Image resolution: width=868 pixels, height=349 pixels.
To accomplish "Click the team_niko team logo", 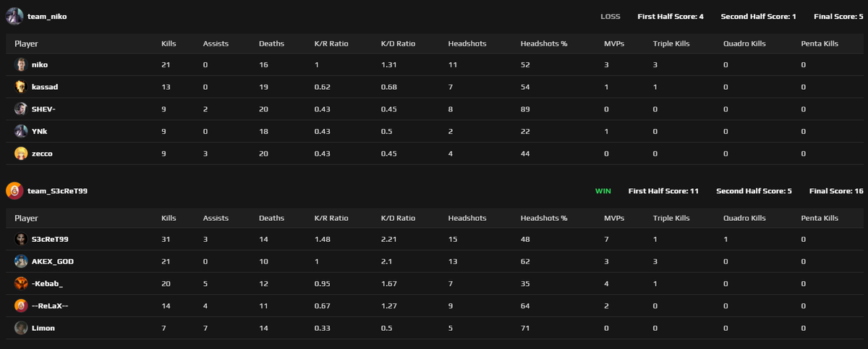I will click(14, 16).
